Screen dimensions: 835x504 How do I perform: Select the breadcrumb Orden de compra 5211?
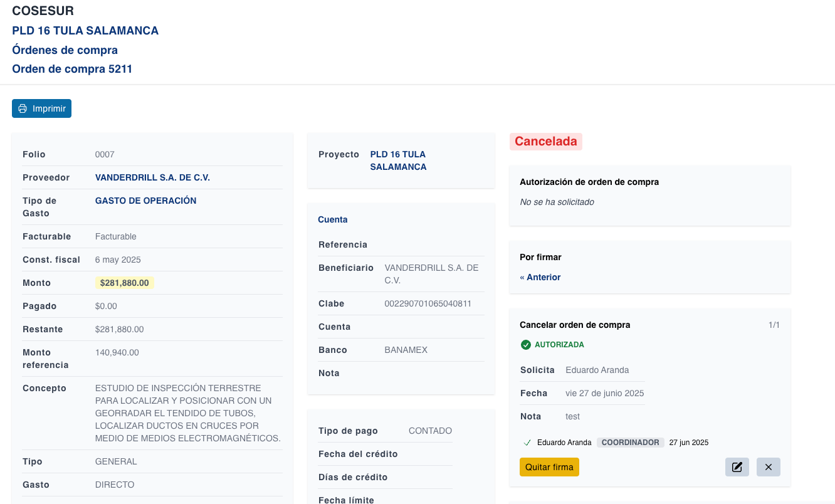71,69
